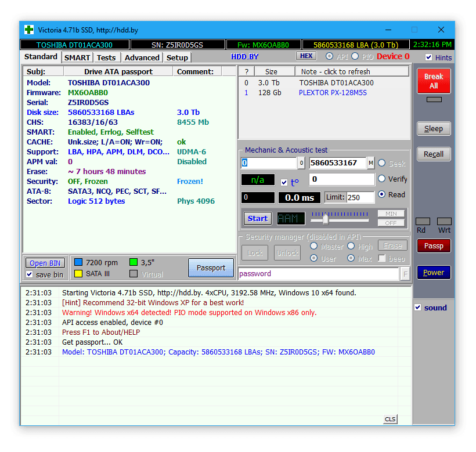Click the Recall button

point(434,154)
